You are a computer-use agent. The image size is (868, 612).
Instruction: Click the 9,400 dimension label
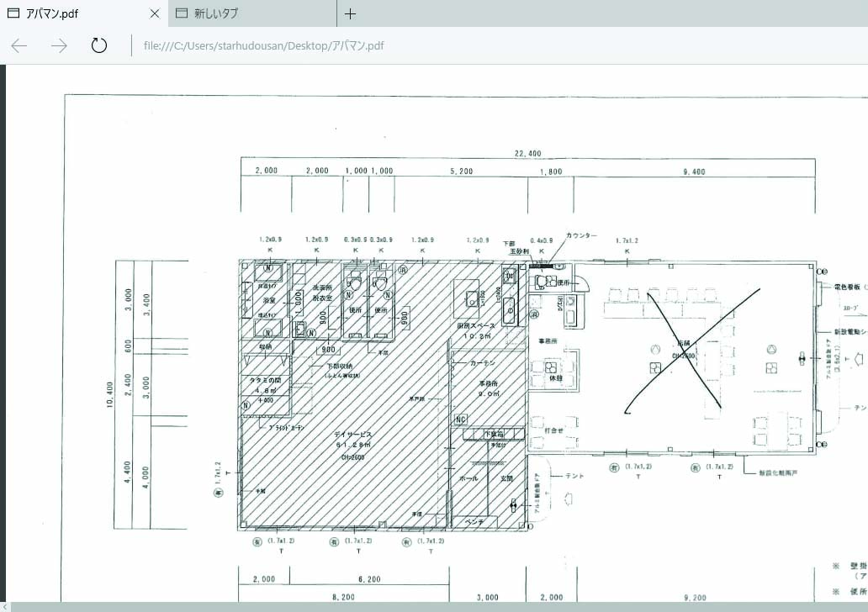[694, 171]
